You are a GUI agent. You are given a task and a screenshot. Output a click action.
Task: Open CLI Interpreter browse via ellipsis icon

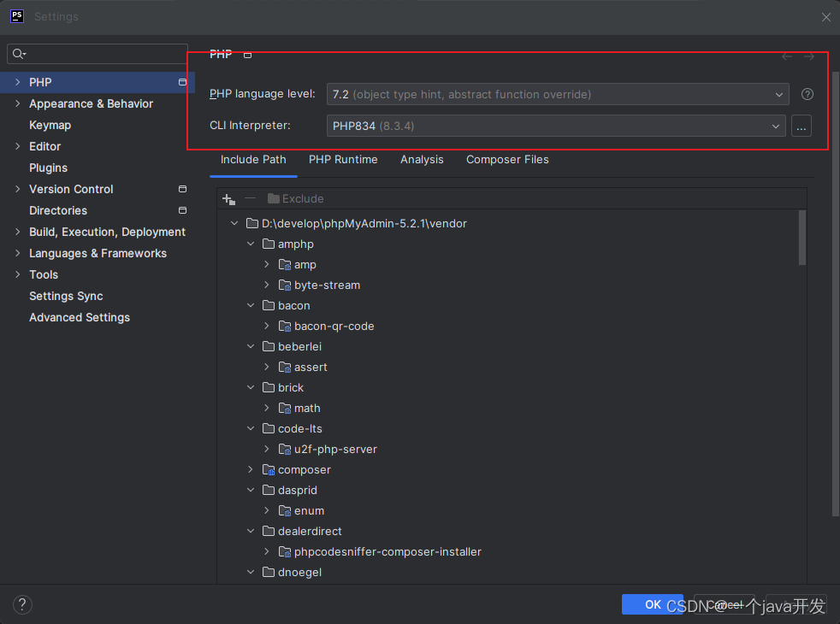(801, 126)
